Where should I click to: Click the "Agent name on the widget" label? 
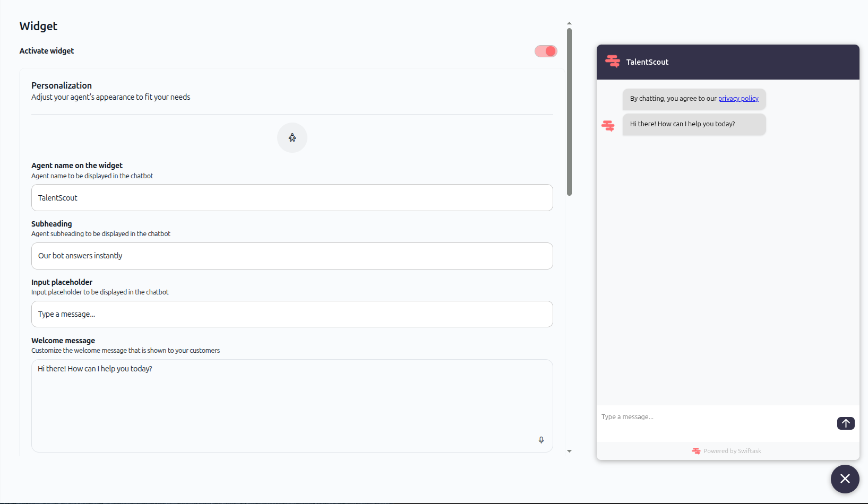click(x=77, y=166)
